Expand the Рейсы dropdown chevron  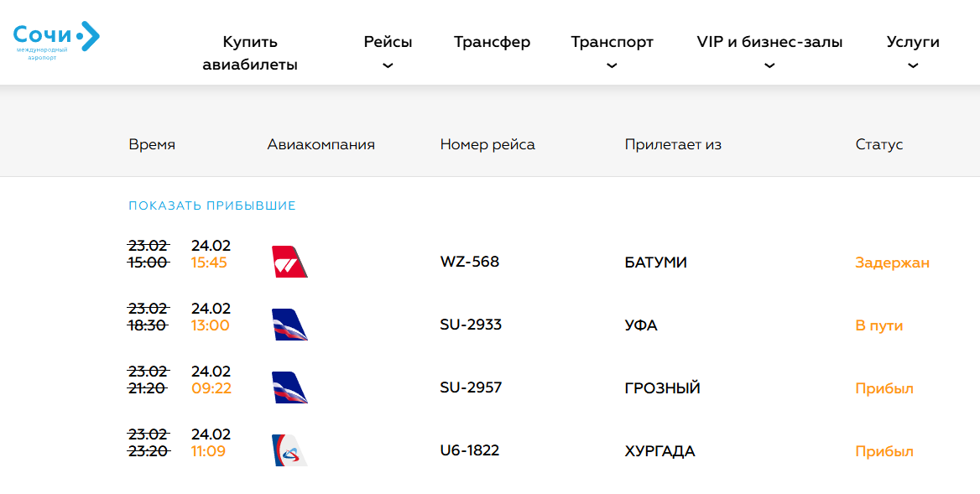point(388,66)
